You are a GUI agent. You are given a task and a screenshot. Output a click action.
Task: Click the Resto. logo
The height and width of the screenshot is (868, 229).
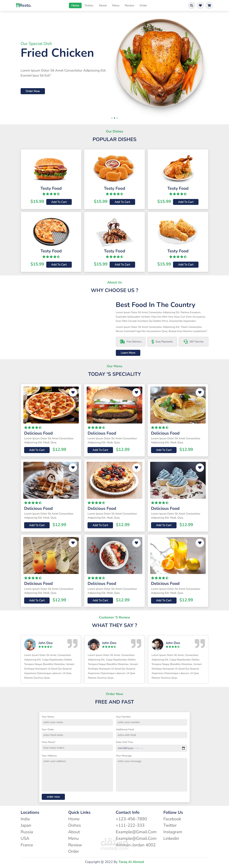click(x=23, y=5)
